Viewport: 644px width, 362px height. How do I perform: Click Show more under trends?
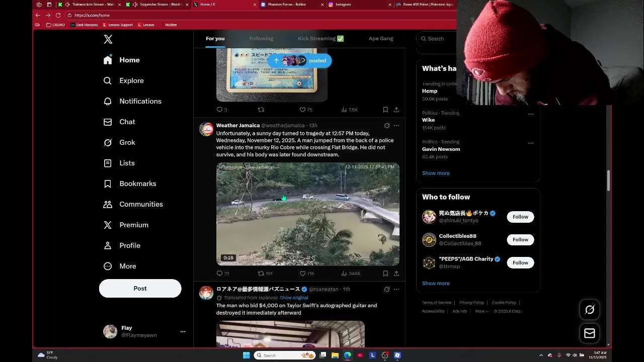436,173
